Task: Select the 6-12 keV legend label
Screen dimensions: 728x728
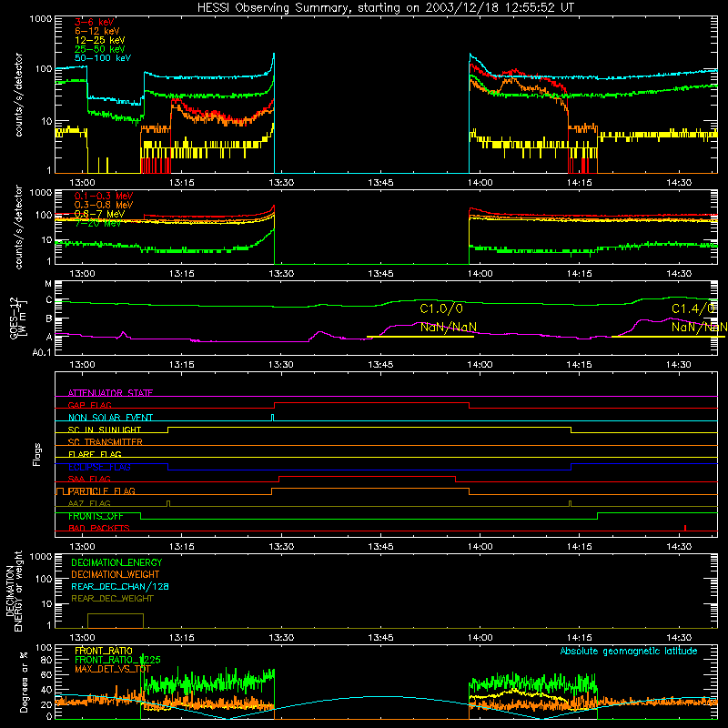Action: coord(97,31)
